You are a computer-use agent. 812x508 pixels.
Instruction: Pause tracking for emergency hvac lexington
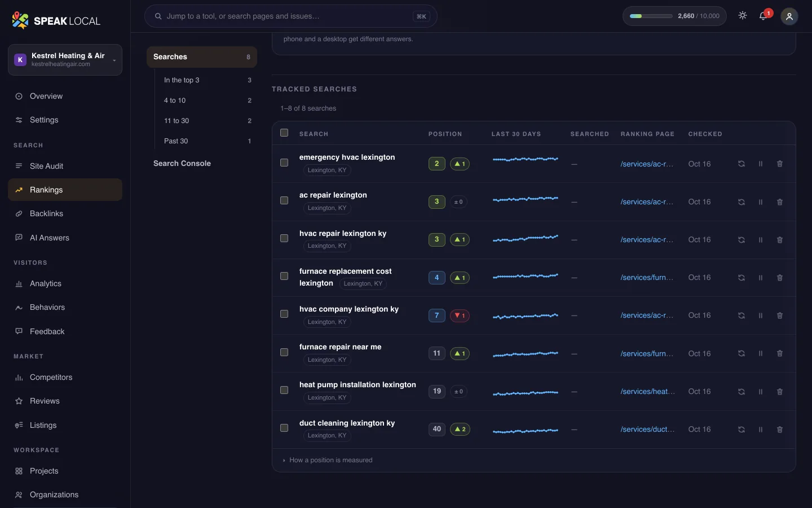click(761, 164)
